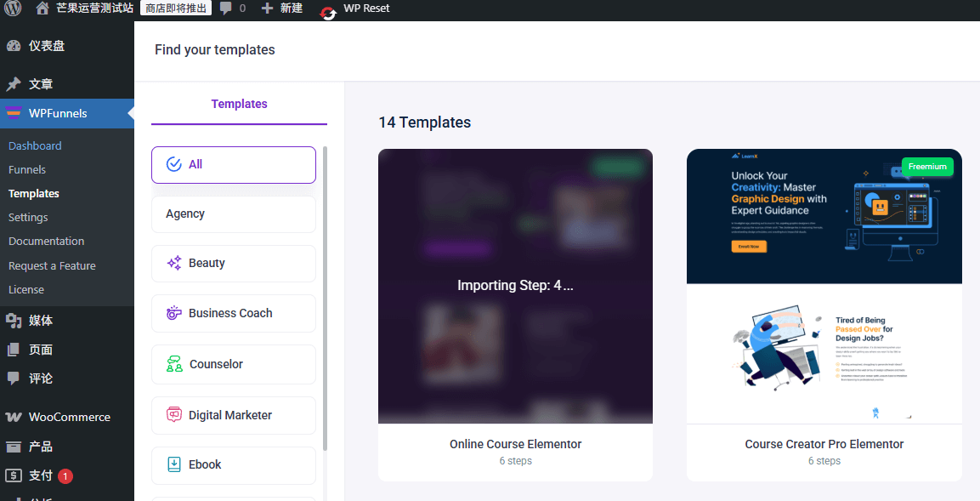Screen dimensions: 980x501
Task: Click the WordPress logo icon
Action: 13,9
